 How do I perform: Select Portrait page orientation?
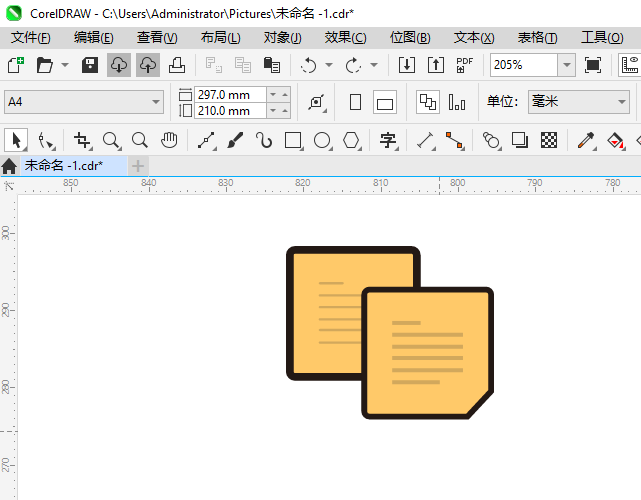356,102
